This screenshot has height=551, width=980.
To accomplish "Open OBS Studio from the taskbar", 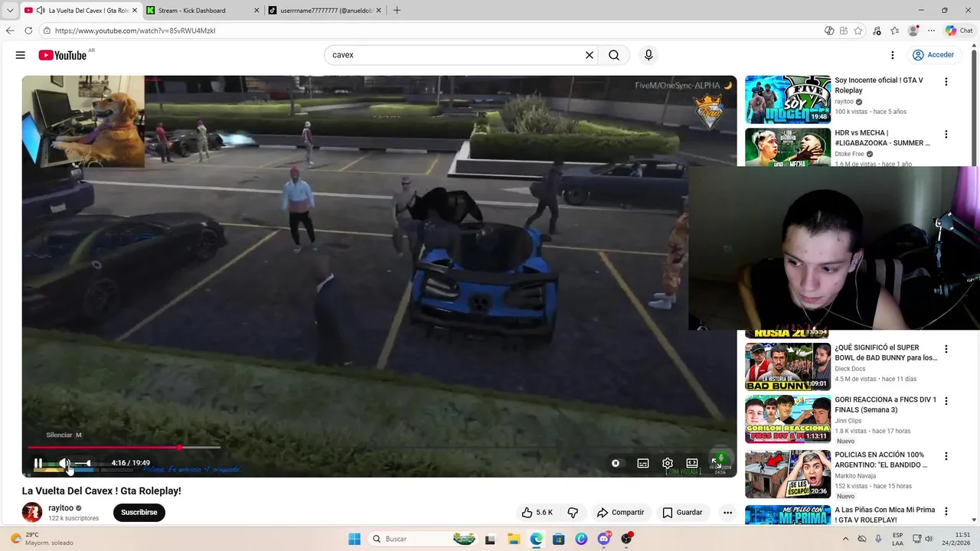I will pos(628,539).
